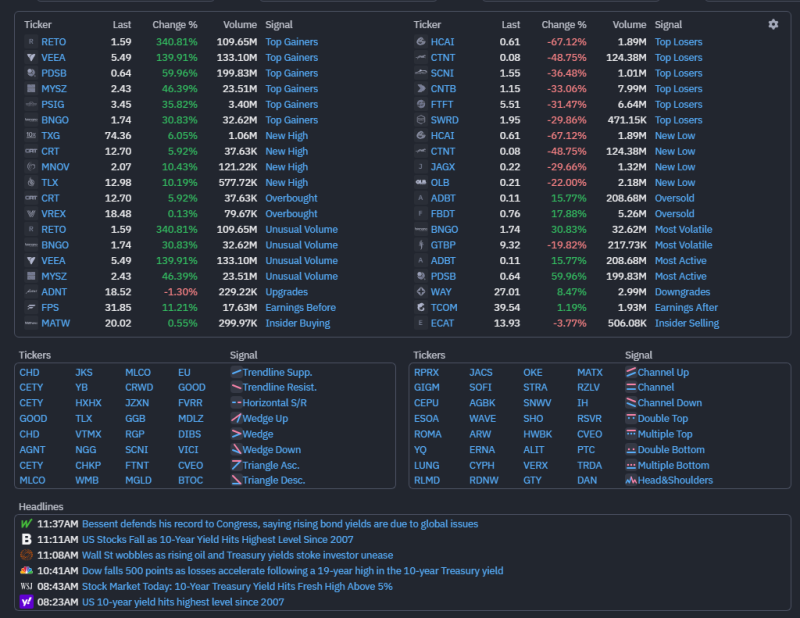This screenshot has width=800, height=618.
Task: Open the Insider Buying signal link
Action: pos(297,323)
